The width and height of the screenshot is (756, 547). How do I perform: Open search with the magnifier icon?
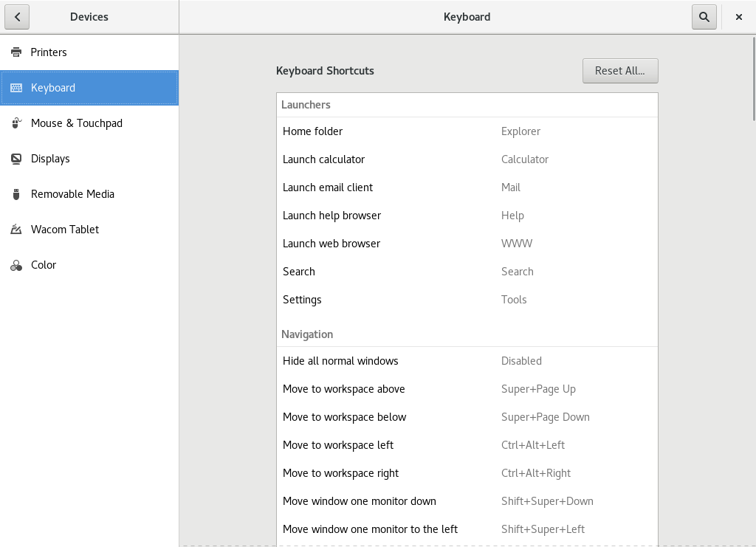pyautogui.click(x=704, y=17)
